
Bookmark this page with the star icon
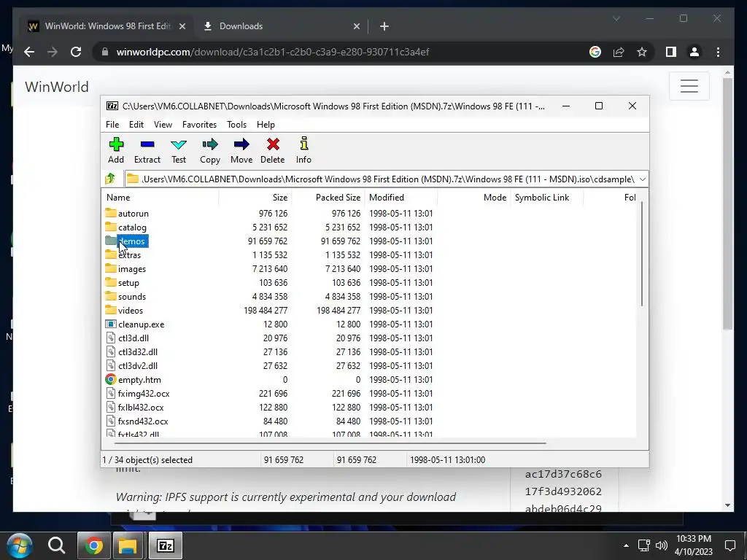(642, 52)
